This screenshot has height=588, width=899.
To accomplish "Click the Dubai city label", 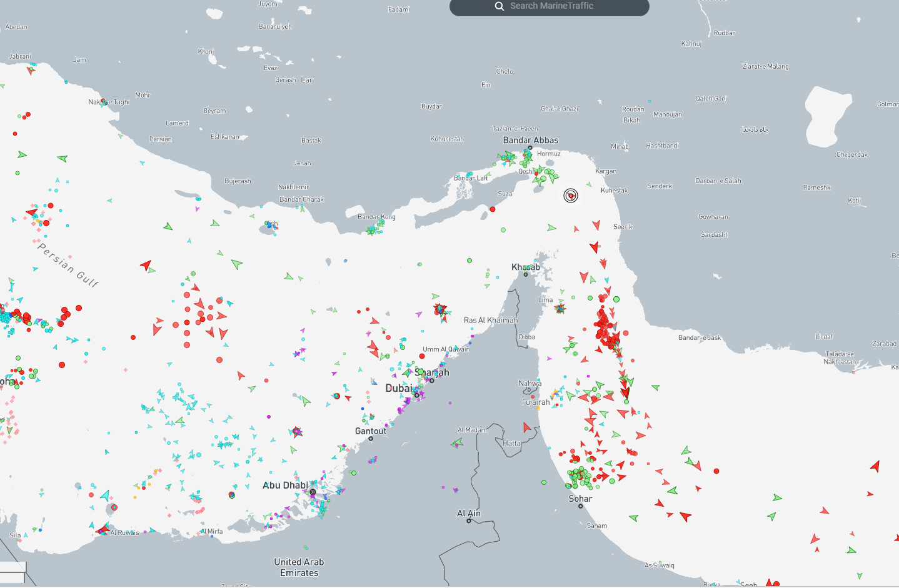I will [x=399, y=388].
